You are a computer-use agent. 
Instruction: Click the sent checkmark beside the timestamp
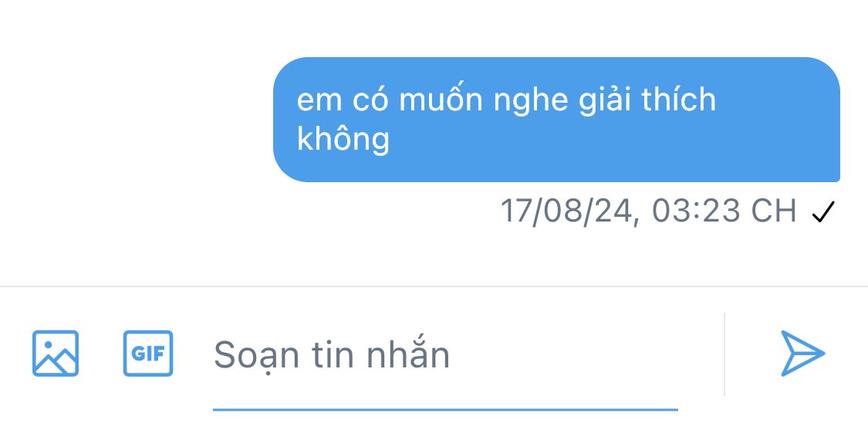coord(822,211)
